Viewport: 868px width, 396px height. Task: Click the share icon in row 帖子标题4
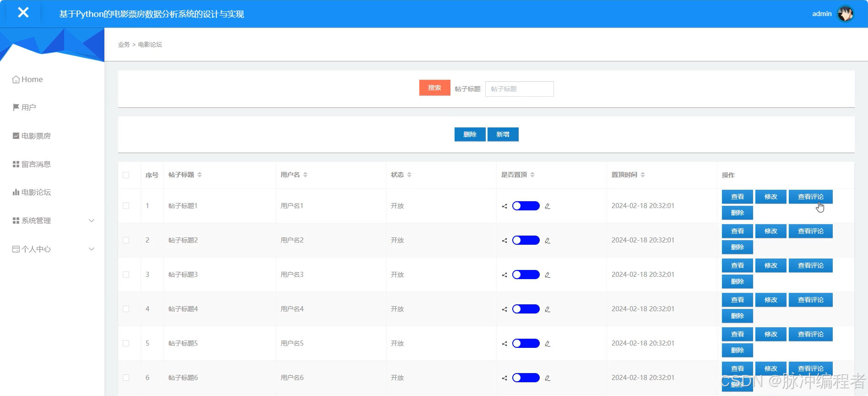pyautogui.click(x=505, y=309)
